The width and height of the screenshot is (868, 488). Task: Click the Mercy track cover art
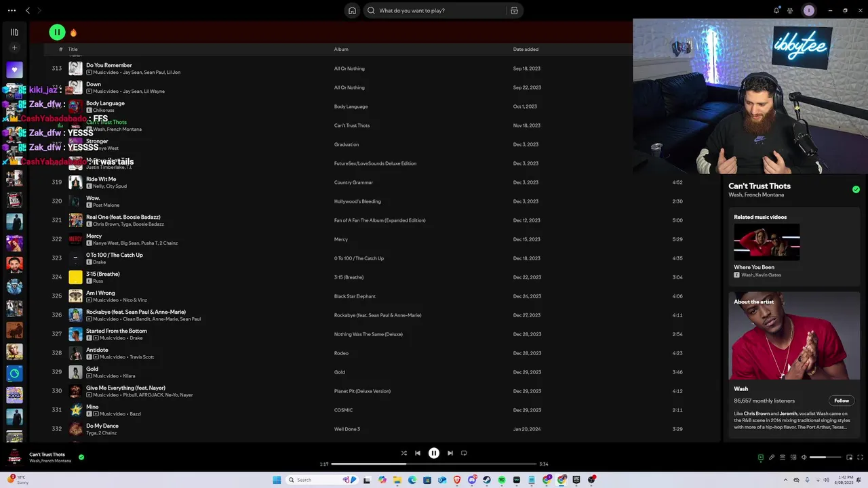pos(75,239)
